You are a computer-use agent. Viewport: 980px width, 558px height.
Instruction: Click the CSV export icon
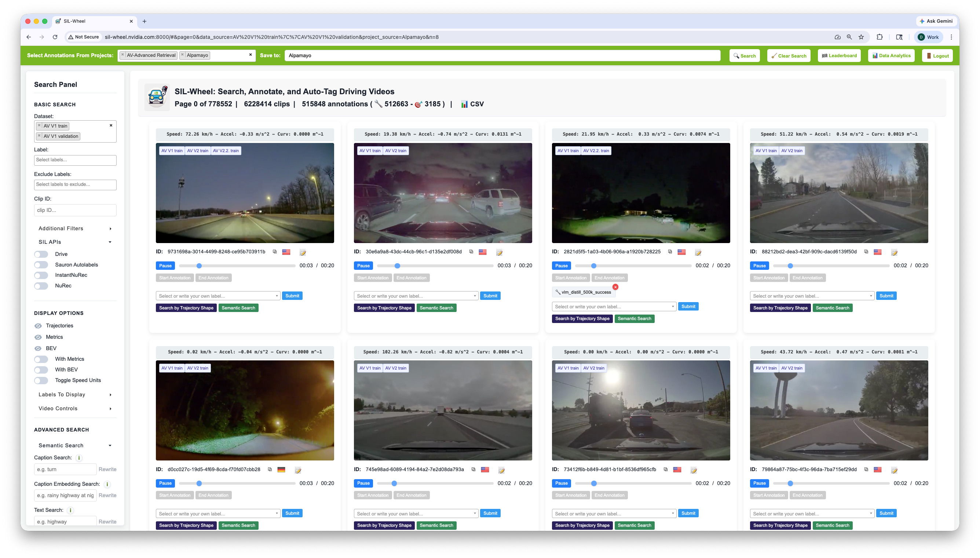click(x=464, y=104)
